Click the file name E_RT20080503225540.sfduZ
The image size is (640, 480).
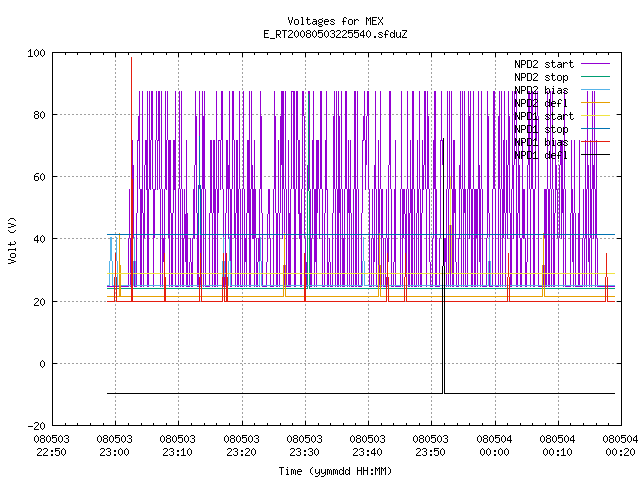pyautogui.click(x=335, y=34)
